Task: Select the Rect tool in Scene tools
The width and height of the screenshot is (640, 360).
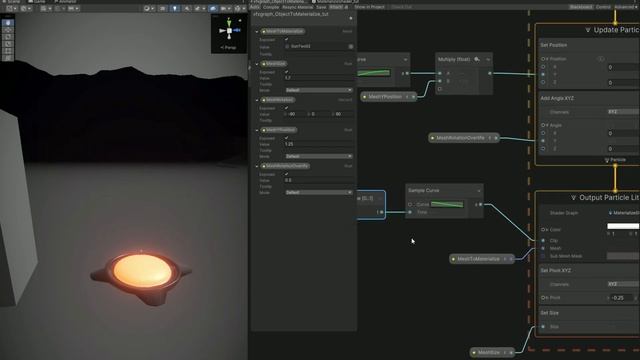Action: coord(8,51)
